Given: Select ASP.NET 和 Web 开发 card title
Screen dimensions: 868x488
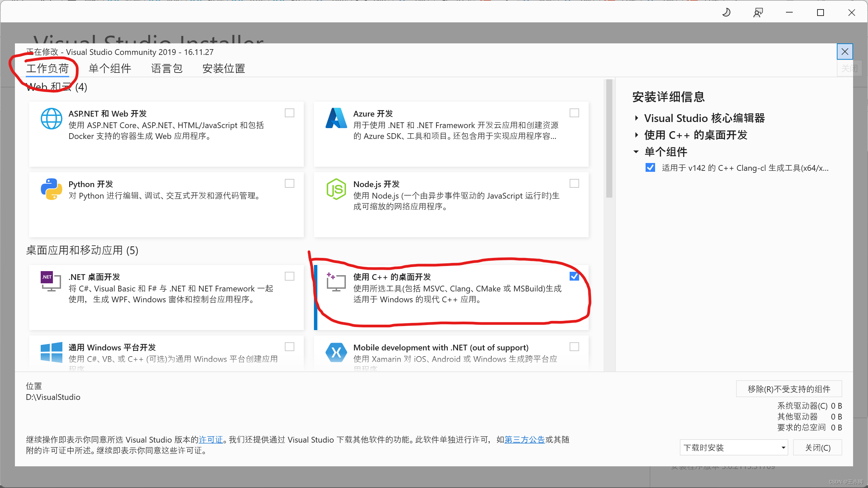Looking at the screenshot, I should [x=107, y=114].
